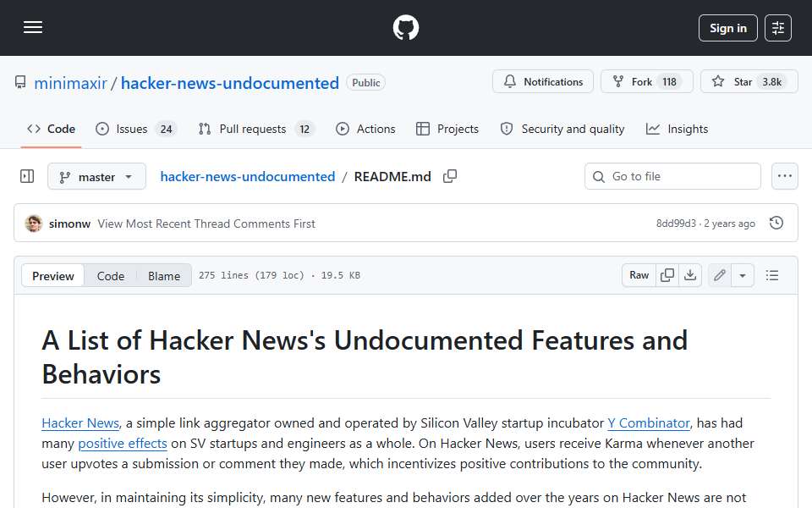View the Insights tab

pyautogui.click(x=677, y=129)
